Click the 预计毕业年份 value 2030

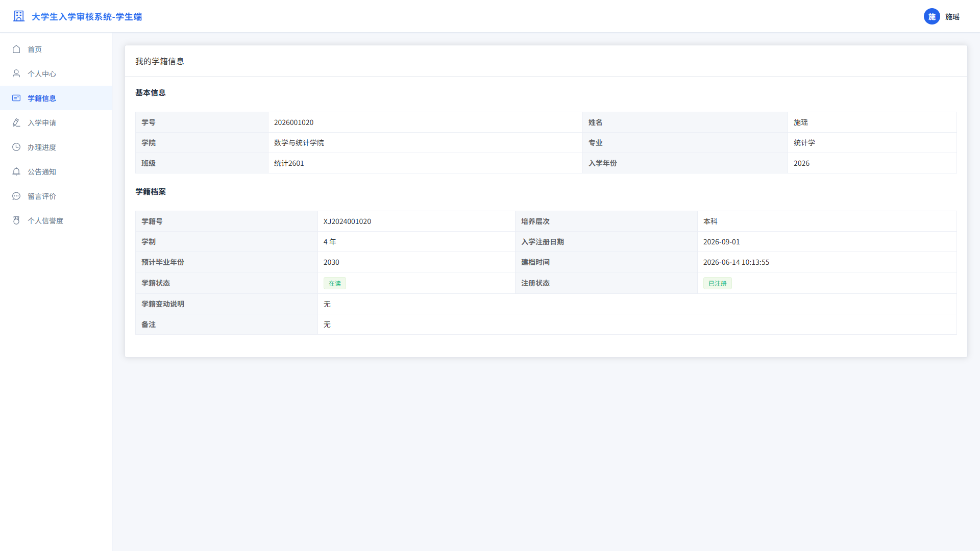click(x=331, y=262)
